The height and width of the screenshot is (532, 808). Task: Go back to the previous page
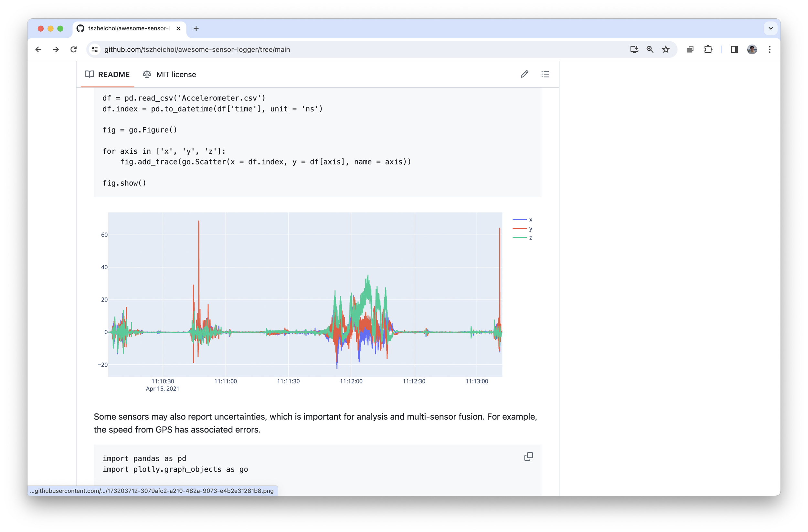coord(38,49)
